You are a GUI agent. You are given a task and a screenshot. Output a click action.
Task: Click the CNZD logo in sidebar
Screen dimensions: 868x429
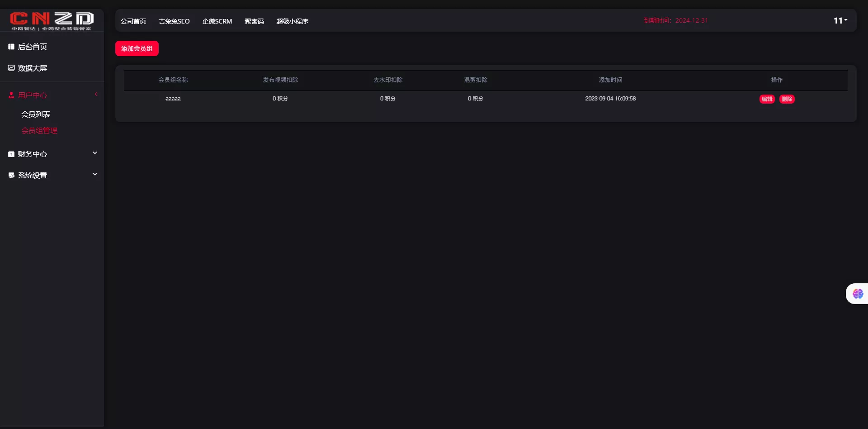[52, 20]
